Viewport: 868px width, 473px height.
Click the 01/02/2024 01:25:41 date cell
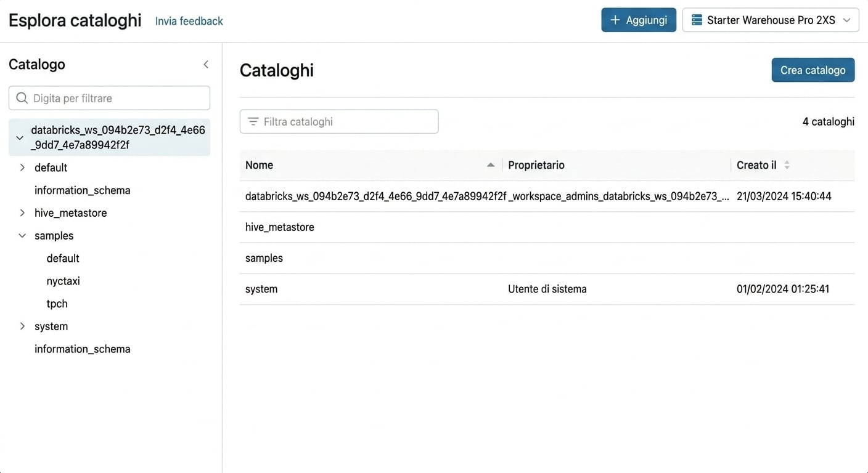(x=783, y=289)
